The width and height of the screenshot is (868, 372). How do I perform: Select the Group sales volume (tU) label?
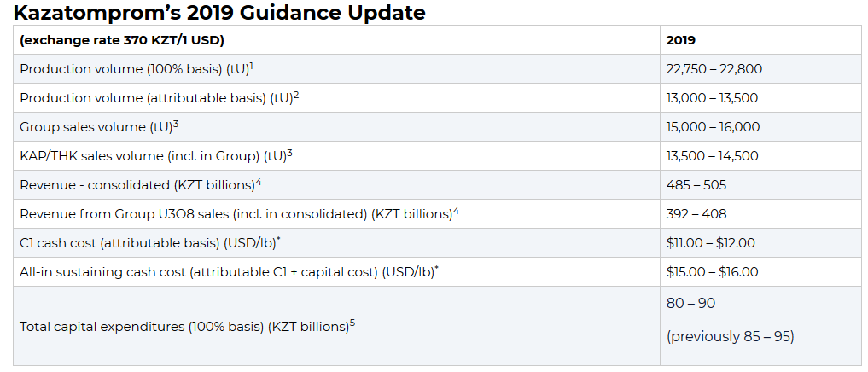click(x=99, y=127)
